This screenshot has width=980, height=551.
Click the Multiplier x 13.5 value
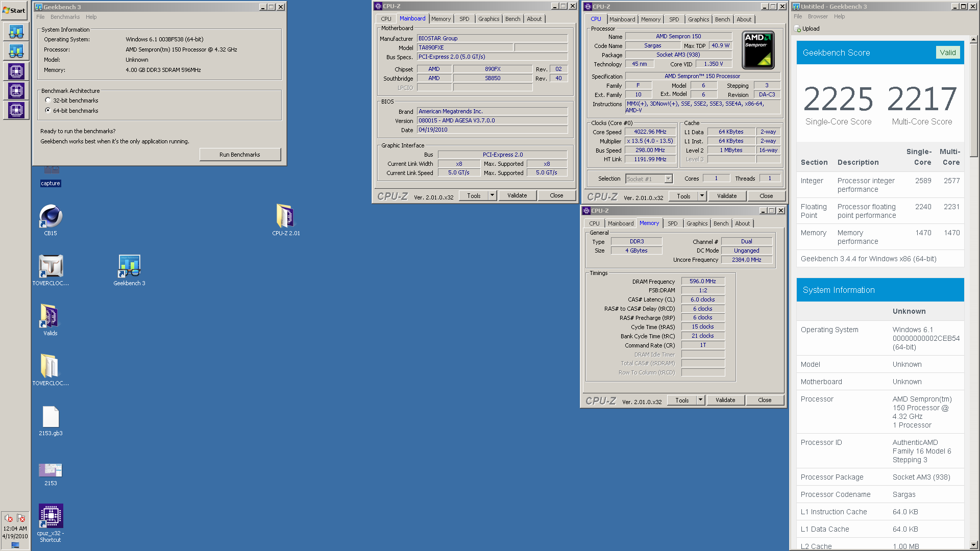(x=650, y=141)
